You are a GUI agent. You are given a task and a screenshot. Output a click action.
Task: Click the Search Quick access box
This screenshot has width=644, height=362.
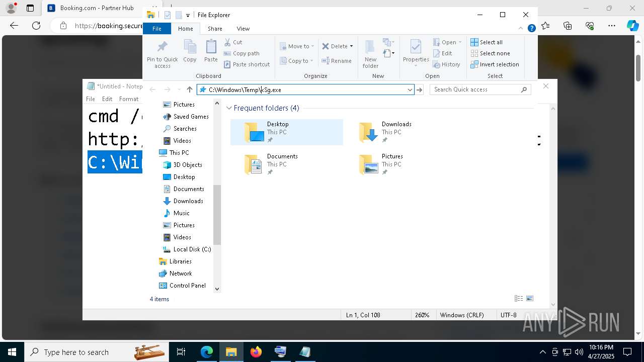click(480, 89)
